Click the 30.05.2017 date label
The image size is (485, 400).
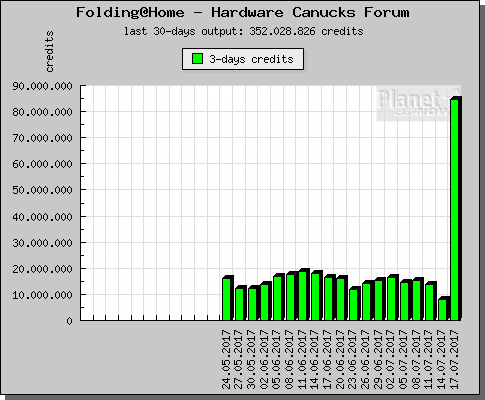pyautogui.click(x=252, y=360)
